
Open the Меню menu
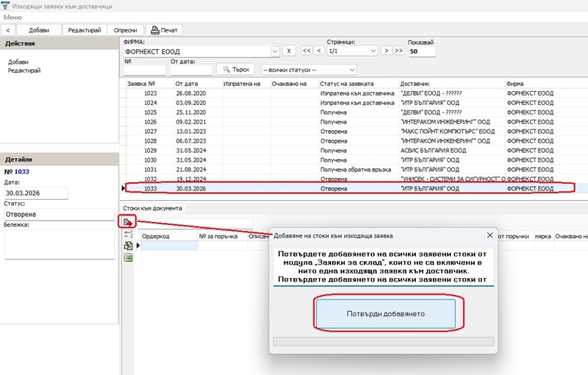(13, 17)
